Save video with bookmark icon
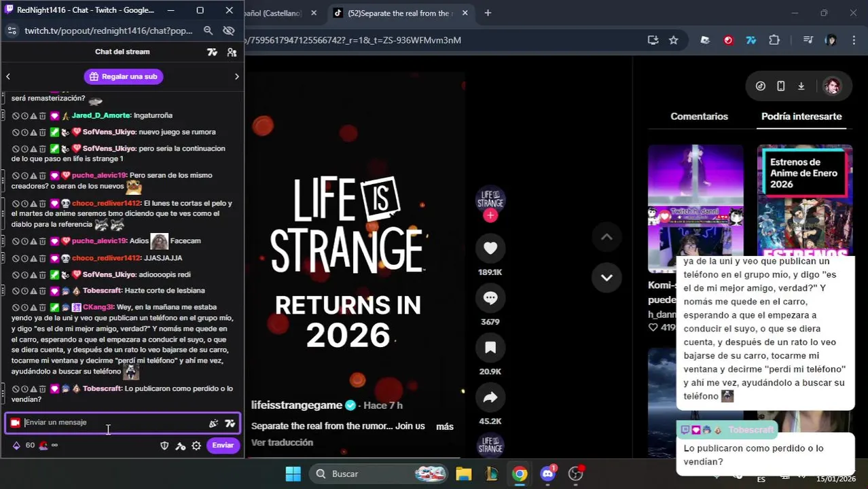Image resolution: width=868 pixels, height=489 pixels. [x=490, y=348]
